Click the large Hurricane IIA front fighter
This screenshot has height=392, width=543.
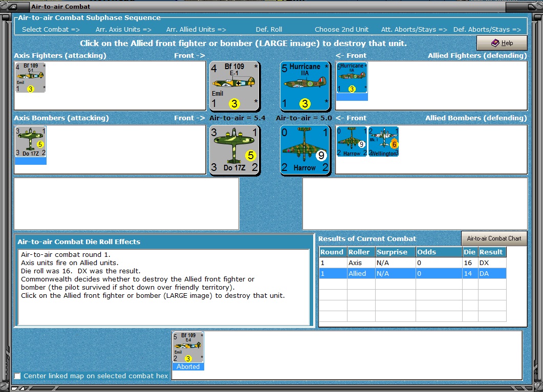(305, 86)
